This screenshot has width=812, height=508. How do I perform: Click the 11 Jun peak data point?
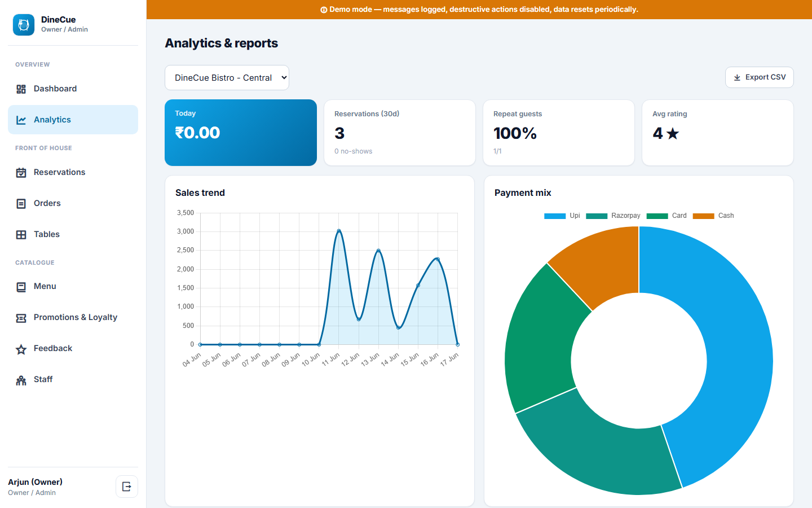pyautogui.click(x=339, y=231)
